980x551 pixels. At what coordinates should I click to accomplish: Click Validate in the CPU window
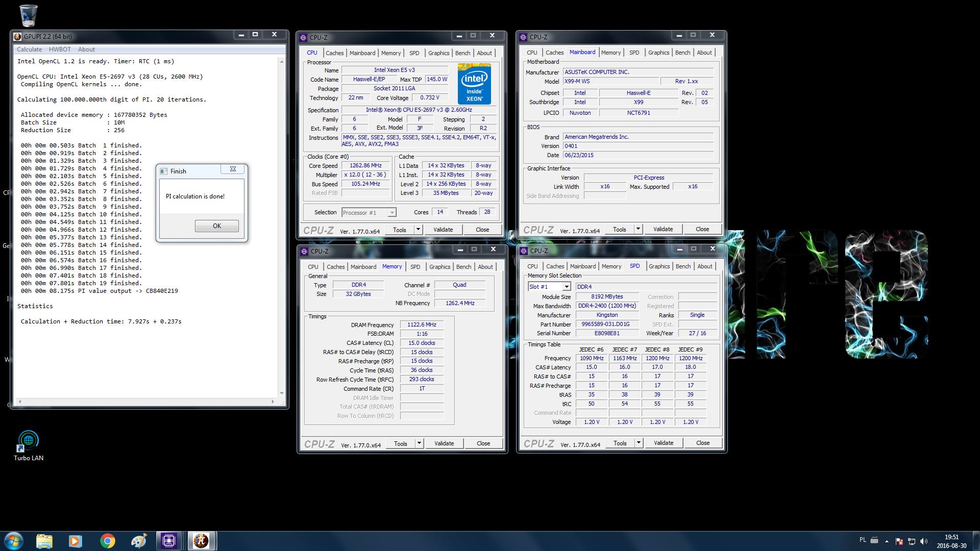point(443,230)
